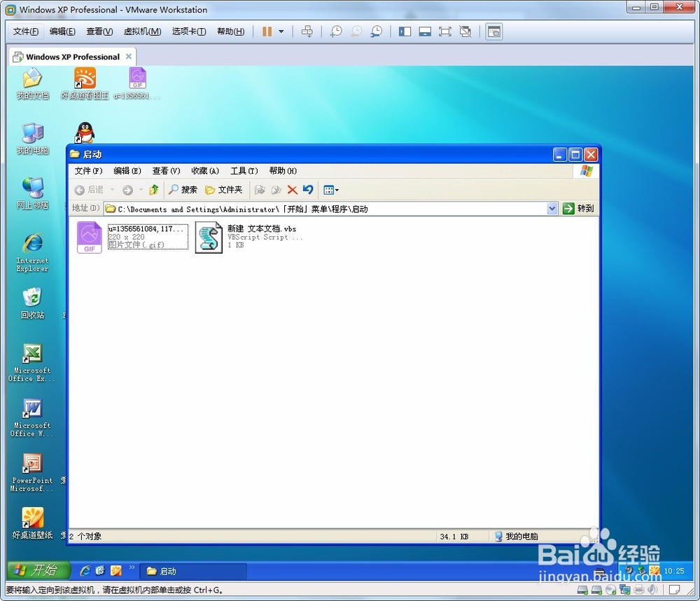Select QQ penguin desktop shortcut

(85, 132)
